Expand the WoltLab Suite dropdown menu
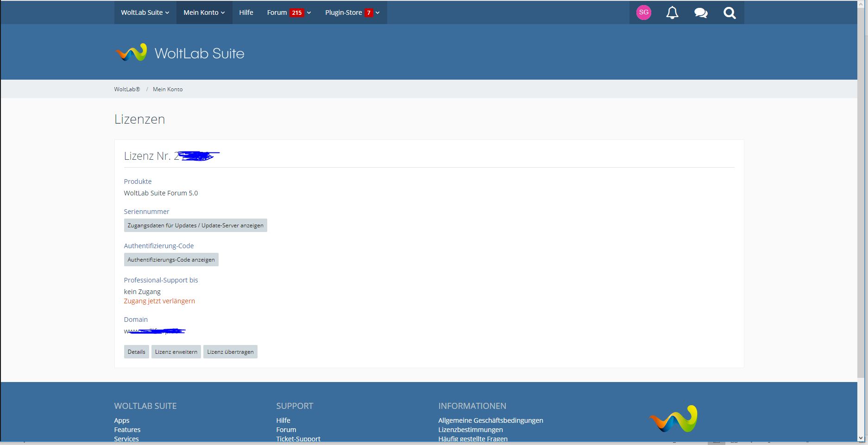Screen dimensions: 868x445 coord(145,13)
